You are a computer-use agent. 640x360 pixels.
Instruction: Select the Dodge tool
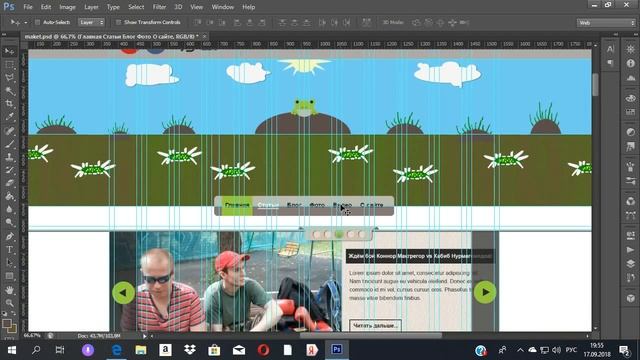coord(10,222)
